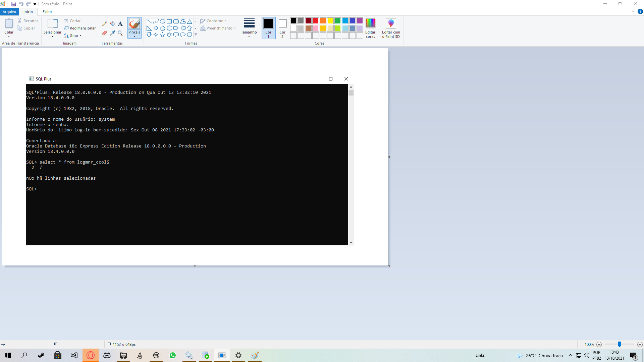Open taskbar Search magnifier
This screenshot has height=362, width=644.
pyautogui.click(x=24, y=355)
